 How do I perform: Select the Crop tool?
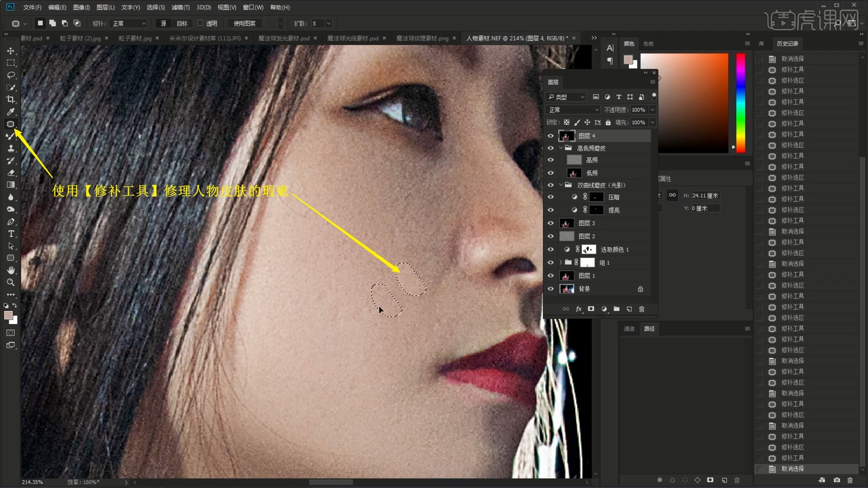coord(11,99)
